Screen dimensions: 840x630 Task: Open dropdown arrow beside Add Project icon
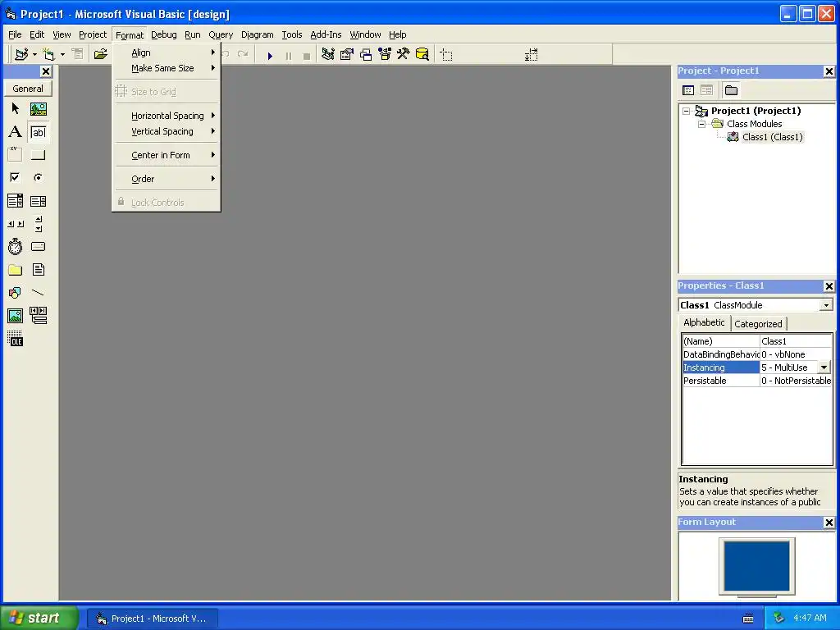click(34, 55)
